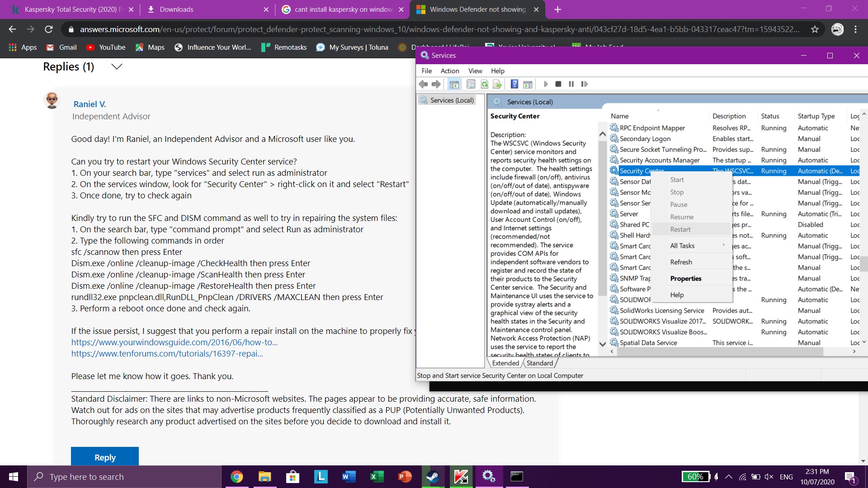The width and height of the screenshot is (868, 488).
Task: Click the Refresh icon in Services toolbar
Action: 484,84
